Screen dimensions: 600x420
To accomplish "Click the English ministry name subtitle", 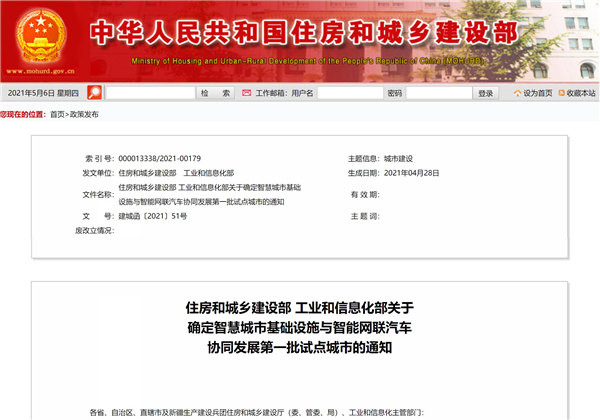I will point(307,61).
